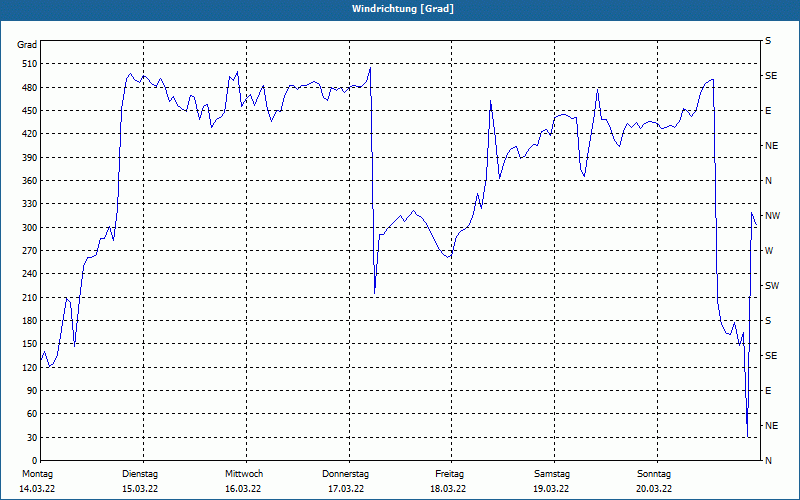This screenshot has height=500, width=800.
Task: Click the "Donnerstag" day label
Action: tap(345, 474)
